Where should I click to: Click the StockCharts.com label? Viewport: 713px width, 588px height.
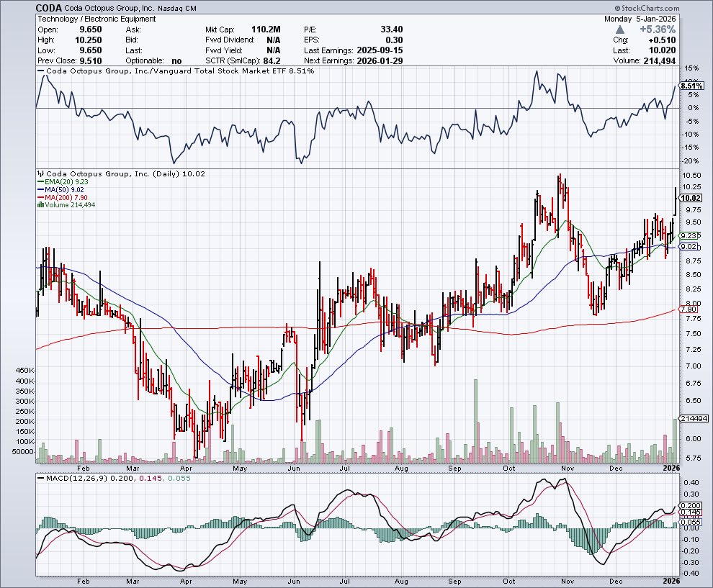point(647,8)
